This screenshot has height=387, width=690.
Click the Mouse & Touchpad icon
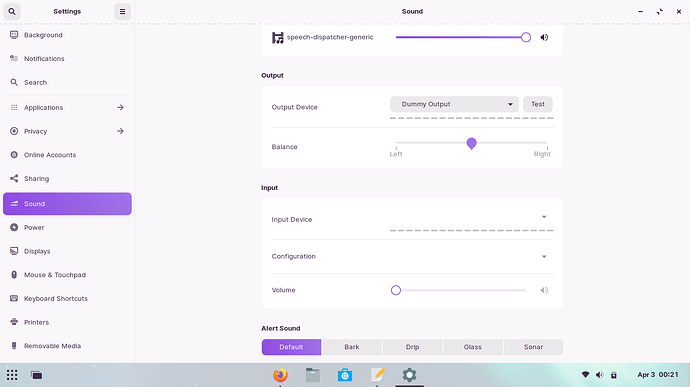(x=14, y=275)
